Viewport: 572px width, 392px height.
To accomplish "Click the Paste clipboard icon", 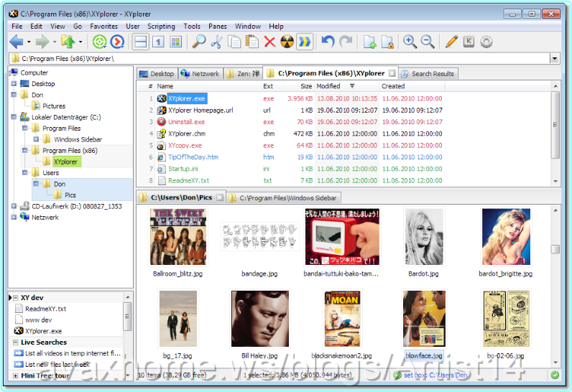I will coord(252,42).
